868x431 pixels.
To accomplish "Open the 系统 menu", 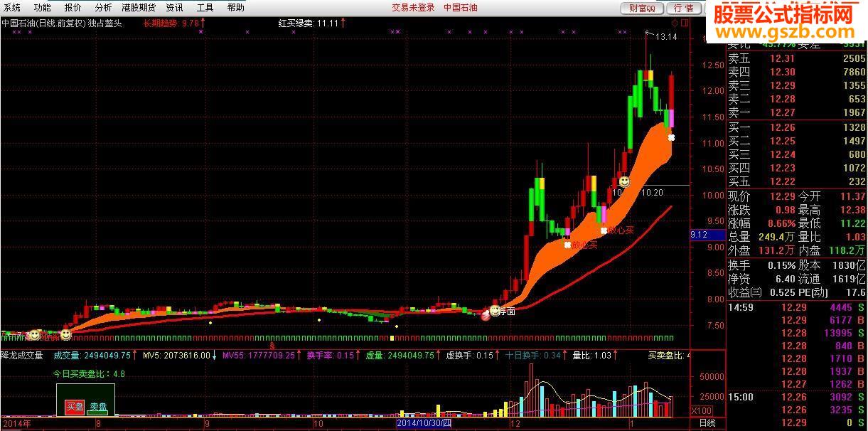I will [12, 8].
